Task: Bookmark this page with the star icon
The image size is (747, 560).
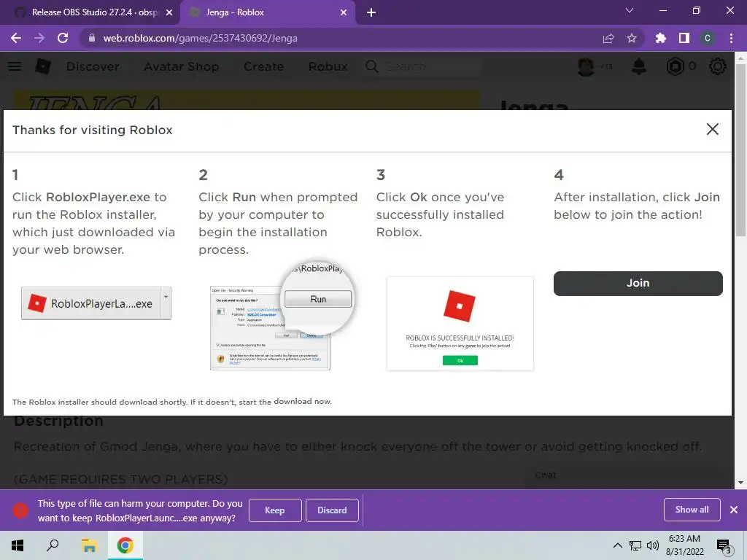Action: (632, 38)
